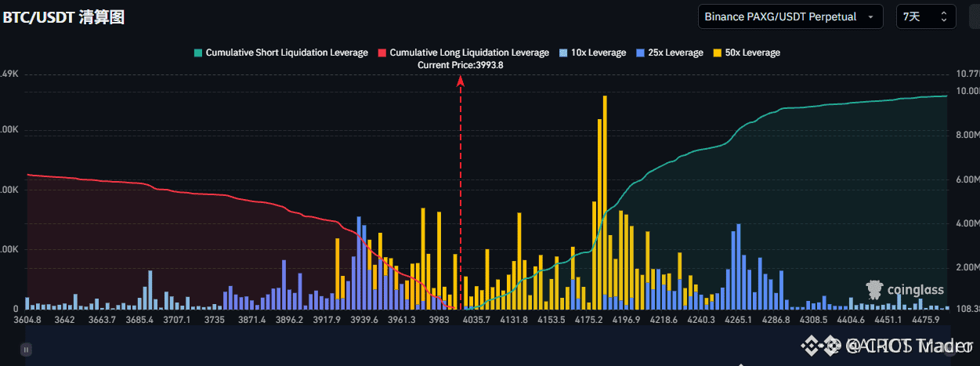Click the x-axis label 4153.5

(551, 320)
